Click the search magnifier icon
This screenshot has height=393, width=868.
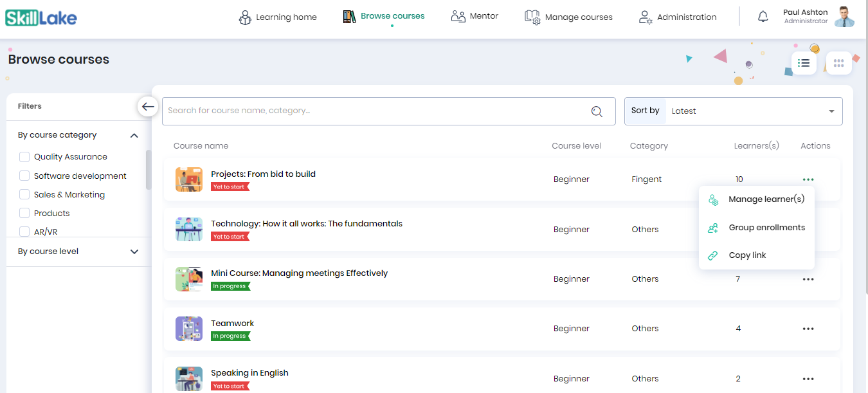tap(597, 111)
